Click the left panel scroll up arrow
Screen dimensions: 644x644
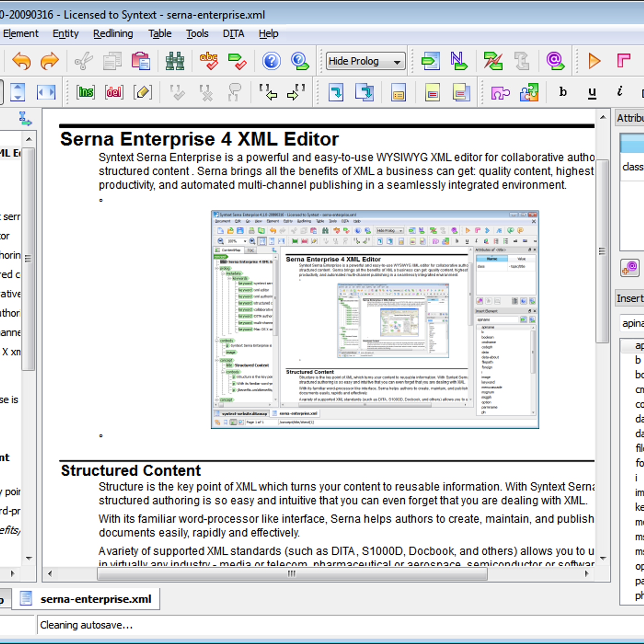(29, 139)
